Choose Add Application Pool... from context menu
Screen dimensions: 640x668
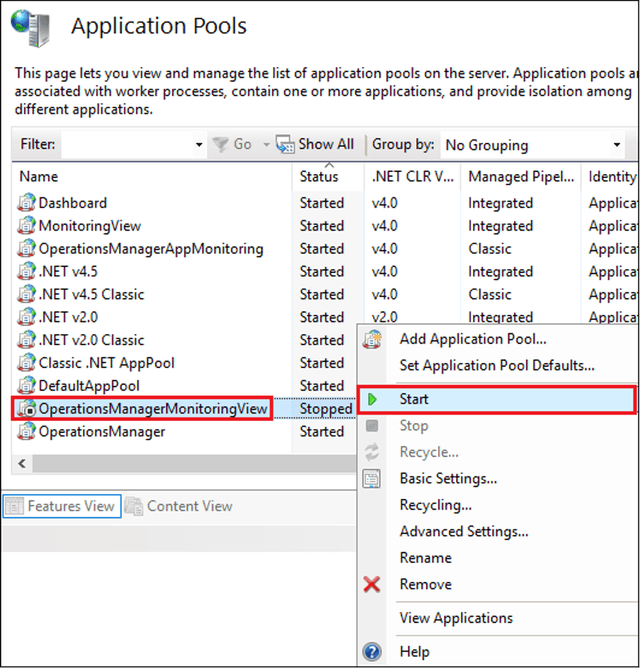[473, 339]
